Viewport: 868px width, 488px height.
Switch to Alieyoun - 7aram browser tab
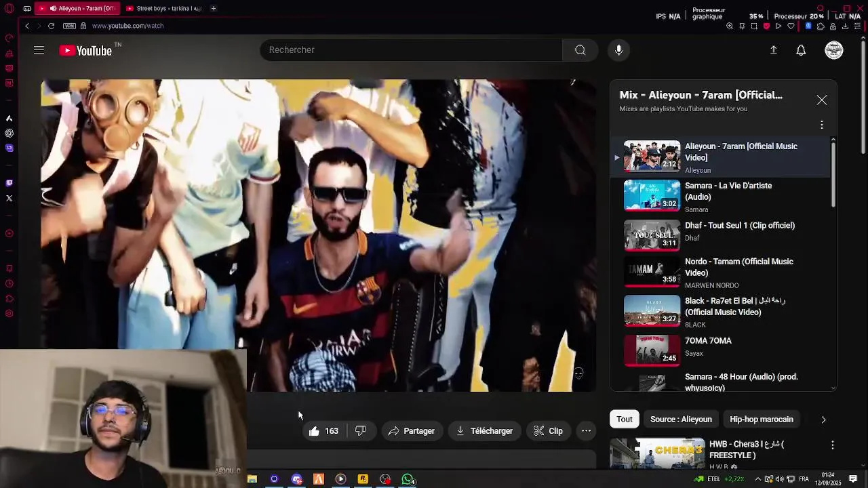pos(76,9)
